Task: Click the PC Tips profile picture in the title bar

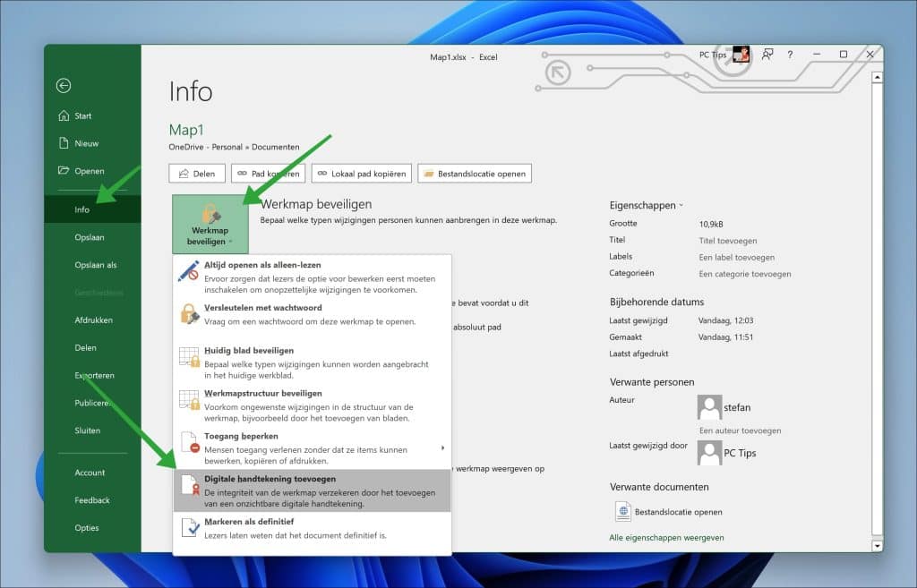Action: click(x=741, y=55)
